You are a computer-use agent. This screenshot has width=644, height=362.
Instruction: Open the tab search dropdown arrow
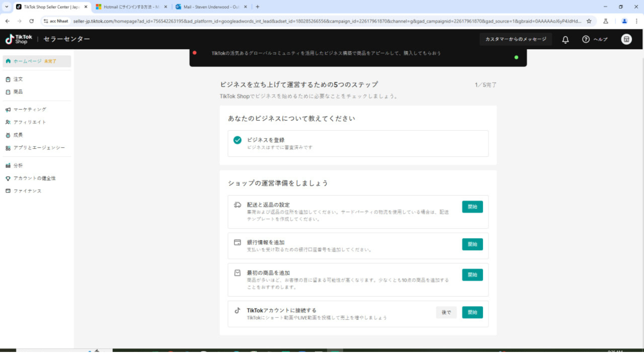click(x=6, y=7)
